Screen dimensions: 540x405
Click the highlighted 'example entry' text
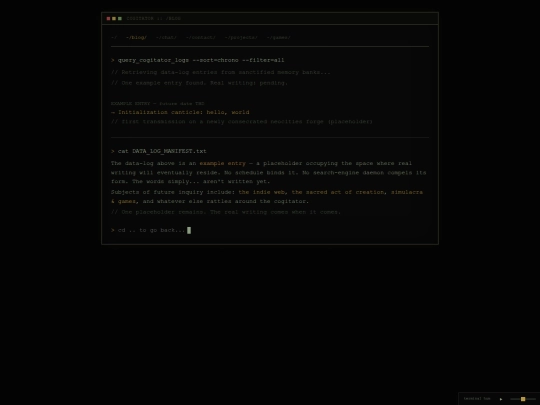pos(222,163)
